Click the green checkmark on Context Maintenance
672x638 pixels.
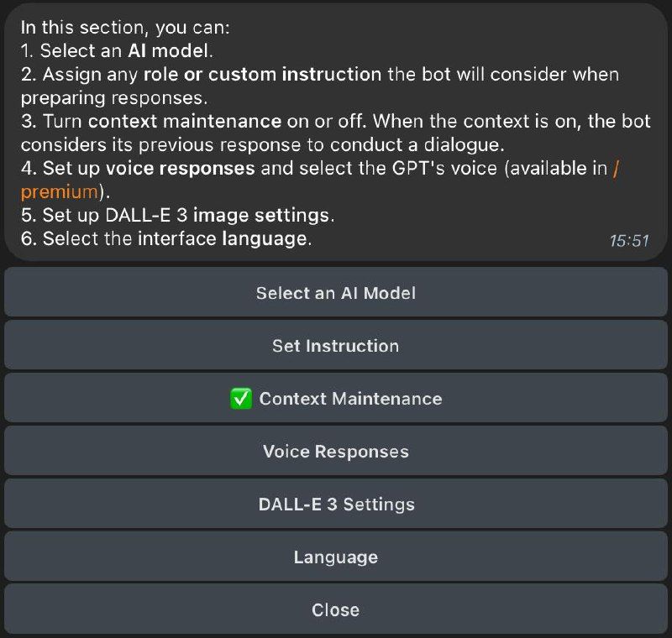tap(241, 399)
